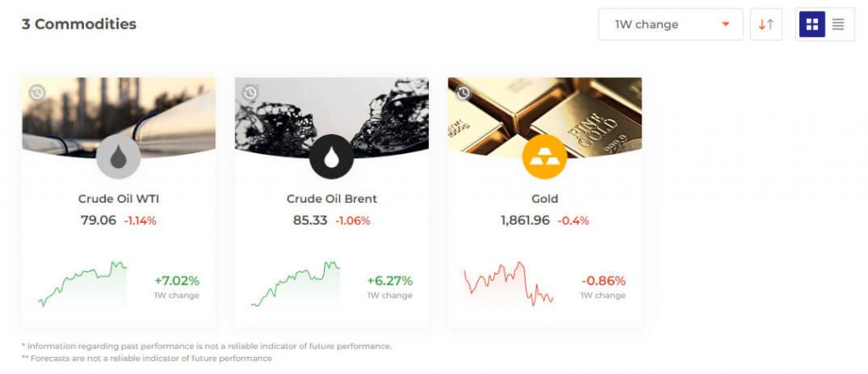This screenshot has height=374, width=868.
Task: Click history clock icon on Crude Oil Brent card
Action: coord(250,92)
